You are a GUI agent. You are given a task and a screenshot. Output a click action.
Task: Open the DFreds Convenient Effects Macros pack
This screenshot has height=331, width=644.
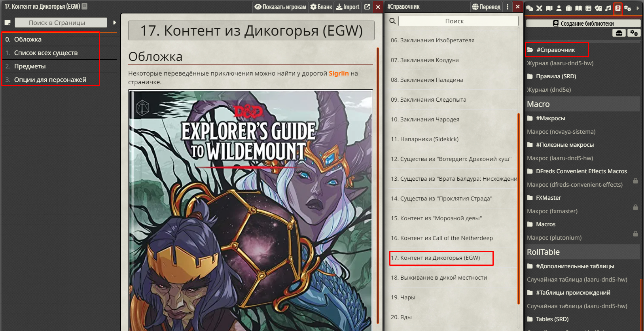(582, 171)
